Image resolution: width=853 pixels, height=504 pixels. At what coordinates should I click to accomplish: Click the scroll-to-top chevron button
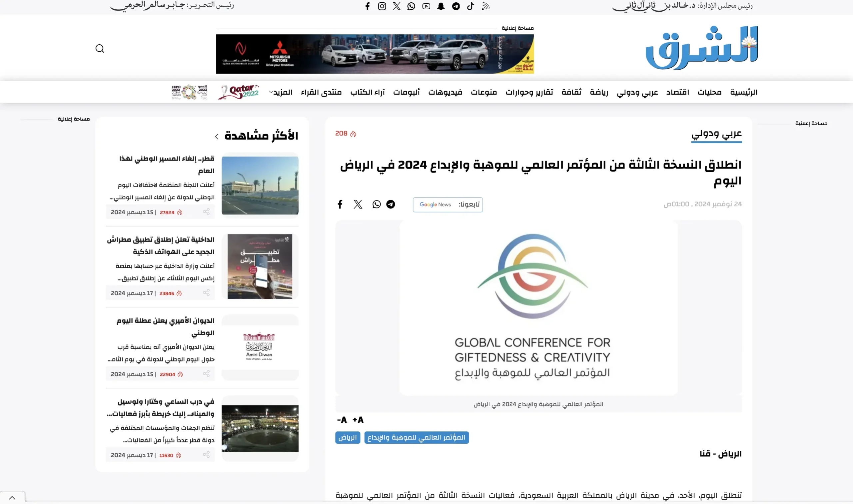pyautogui.click(x=12, y=498)
